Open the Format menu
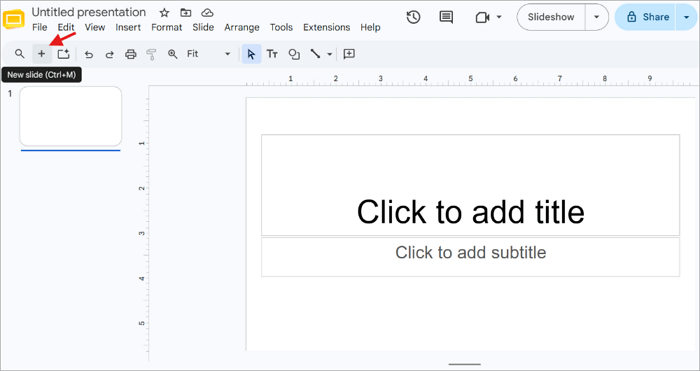700x371 pixels. point(167,27)
